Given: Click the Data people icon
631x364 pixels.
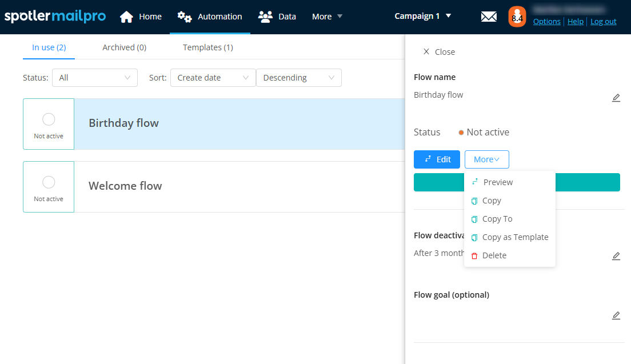Looking at the screenshot, I should point(265,17).
